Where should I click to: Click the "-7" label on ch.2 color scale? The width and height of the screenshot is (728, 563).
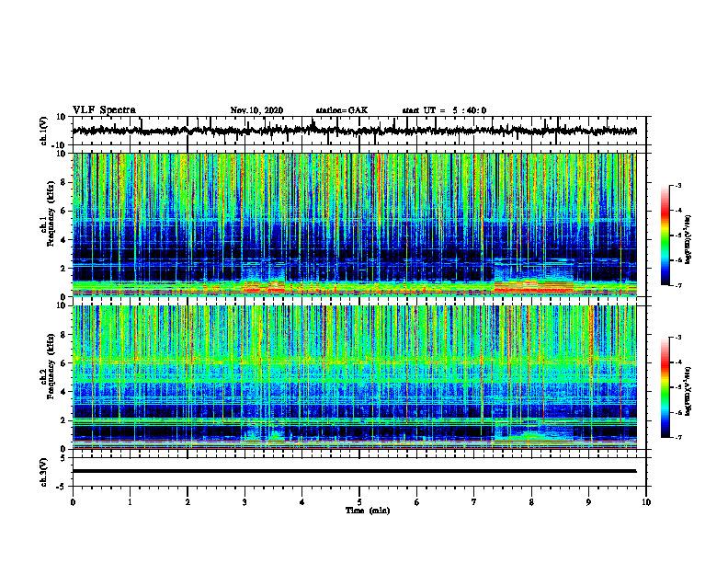[677, 437]
